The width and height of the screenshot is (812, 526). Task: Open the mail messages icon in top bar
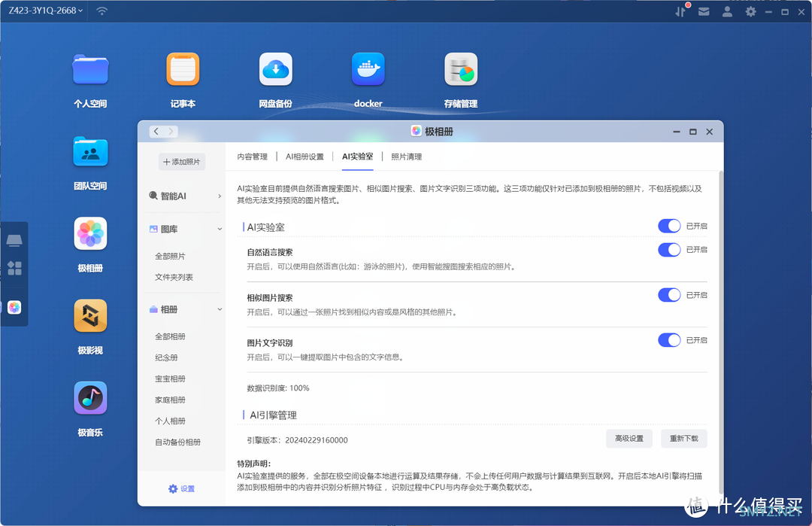pyautogui.click(x=704, y=11)
